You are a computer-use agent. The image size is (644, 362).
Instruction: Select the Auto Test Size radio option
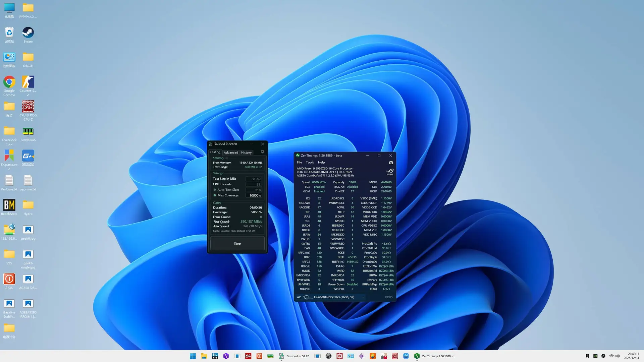pos(215,190)
